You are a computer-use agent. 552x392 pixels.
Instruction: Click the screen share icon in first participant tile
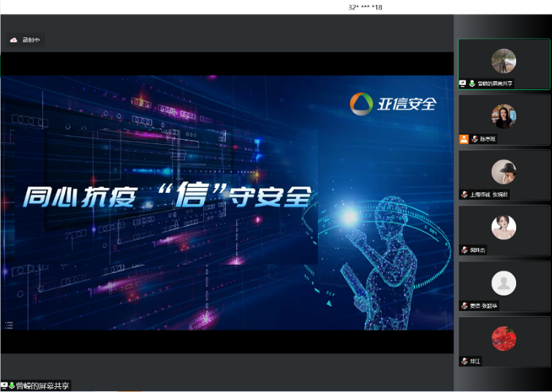click(x=463, y=83)
